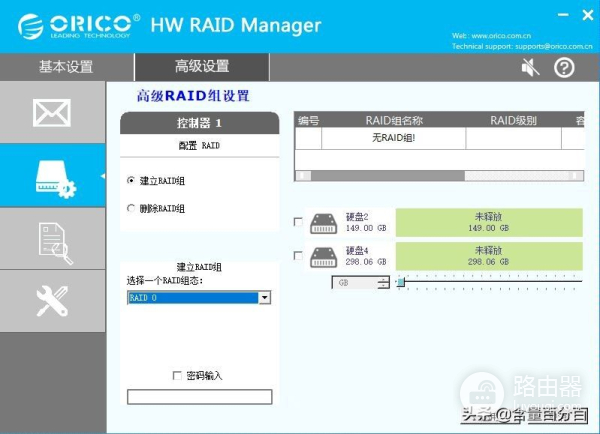Click the GB capacity value field
This screenshot has height=434, width=600.
coord(355,283)
